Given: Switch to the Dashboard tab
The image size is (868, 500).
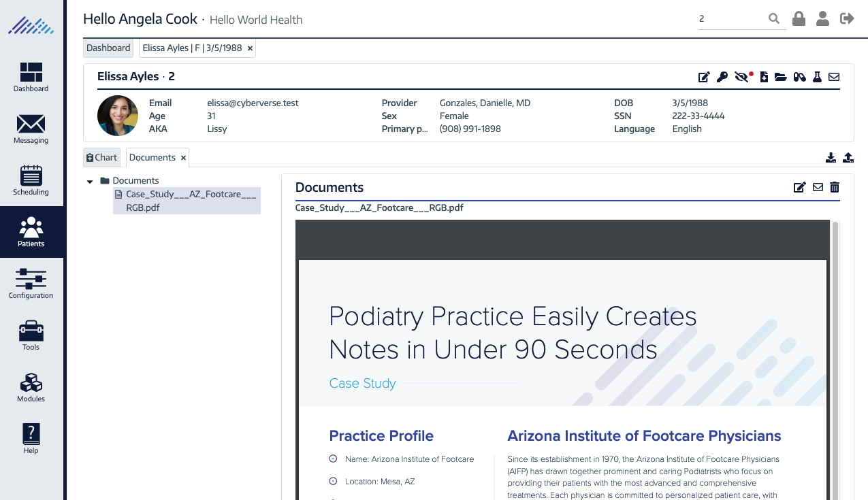Looking at the screenshot, I should tap(108, 48).
